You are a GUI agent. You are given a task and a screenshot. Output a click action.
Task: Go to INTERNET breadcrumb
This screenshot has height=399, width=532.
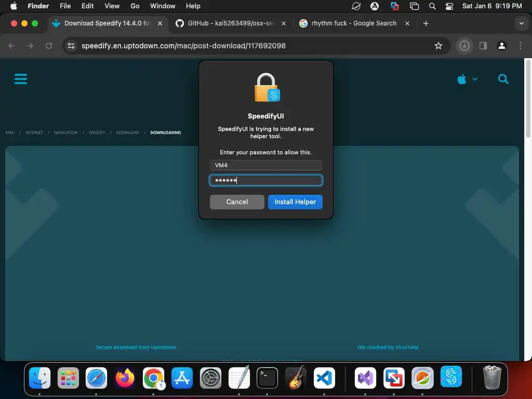tap(34, 132)
